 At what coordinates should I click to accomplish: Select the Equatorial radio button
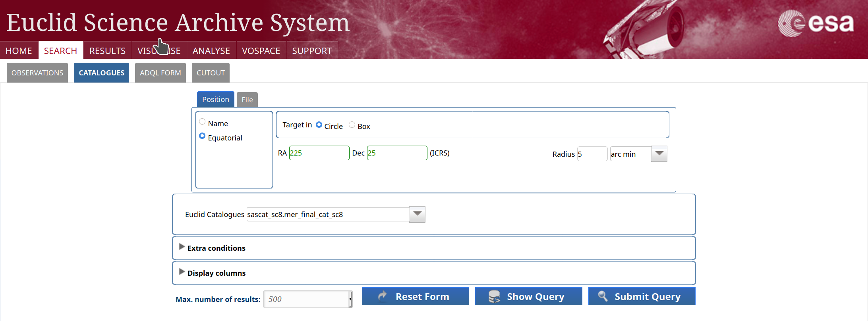click(x=202, y=136)
